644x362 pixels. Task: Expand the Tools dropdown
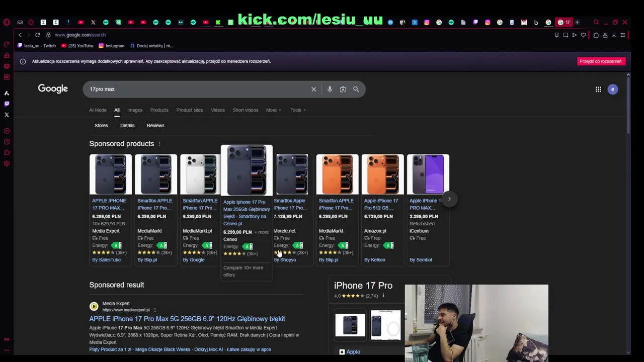coord(297,110)
